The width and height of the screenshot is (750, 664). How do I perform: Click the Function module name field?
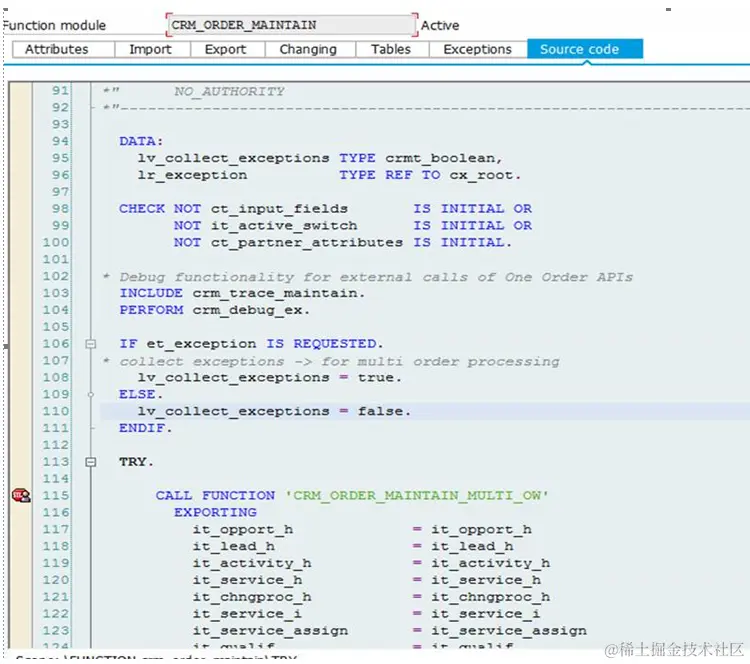291,25
